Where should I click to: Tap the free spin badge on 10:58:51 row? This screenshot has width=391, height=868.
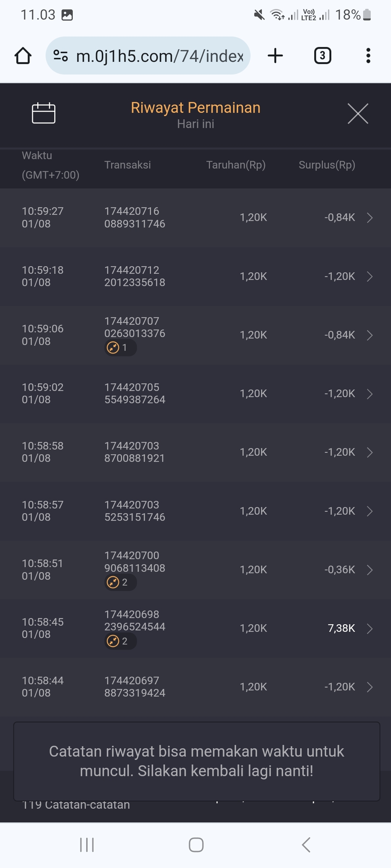point(120,582)
